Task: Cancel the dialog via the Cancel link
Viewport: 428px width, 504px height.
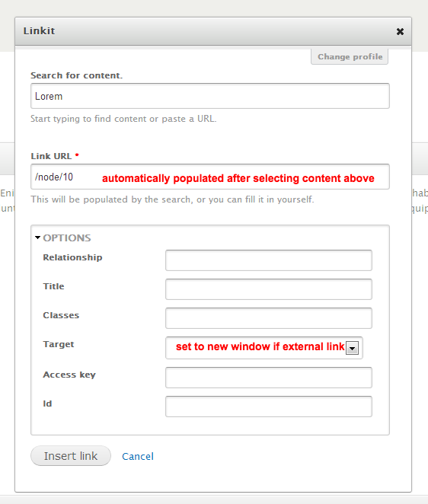Action: point(138,457)
